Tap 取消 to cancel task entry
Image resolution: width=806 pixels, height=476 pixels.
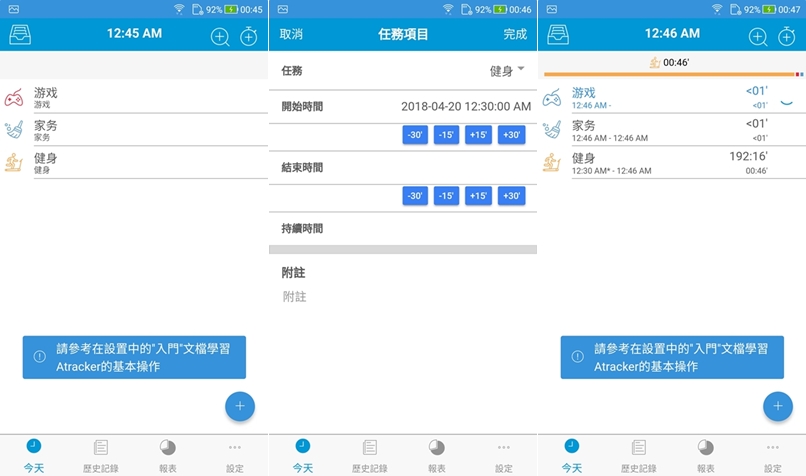291,34
